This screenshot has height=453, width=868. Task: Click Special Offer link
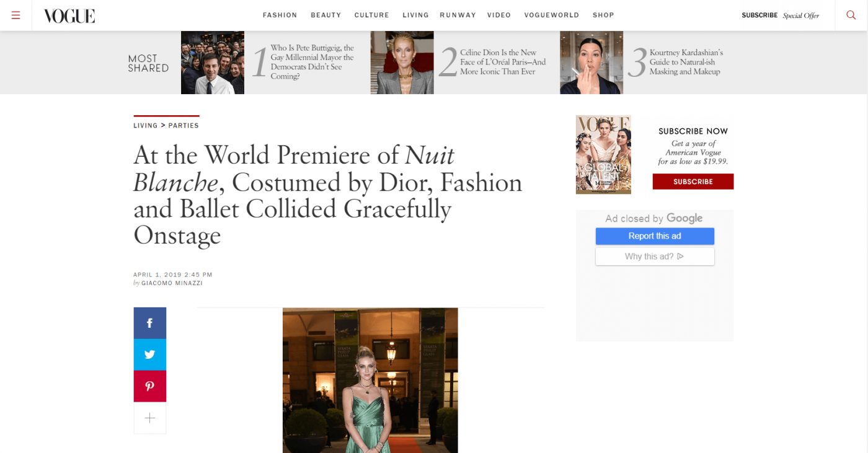point(800,15)
